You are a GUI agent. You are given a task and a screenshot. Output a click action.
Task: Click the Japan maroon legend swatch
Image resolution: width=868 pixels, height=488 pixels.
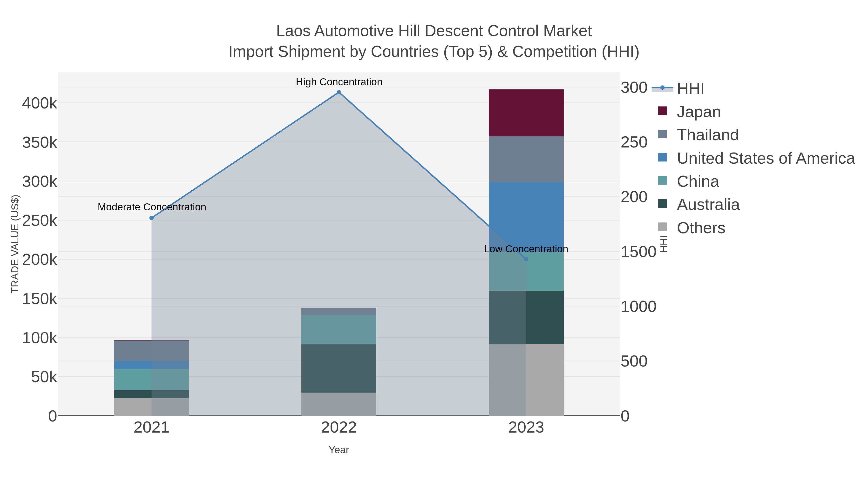pyautogui.click(x=663, y=111)
